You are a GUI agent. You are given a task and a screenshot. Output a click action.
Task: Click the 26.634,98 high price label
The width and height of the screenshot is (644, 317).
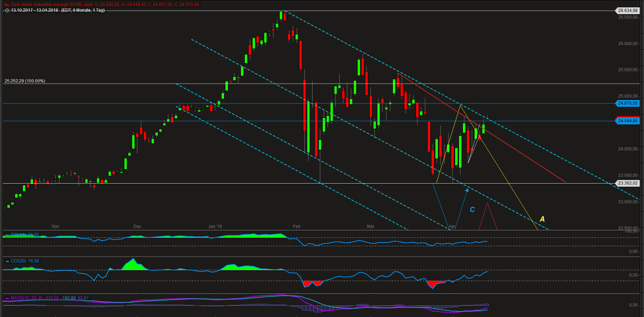click(628, 10)
